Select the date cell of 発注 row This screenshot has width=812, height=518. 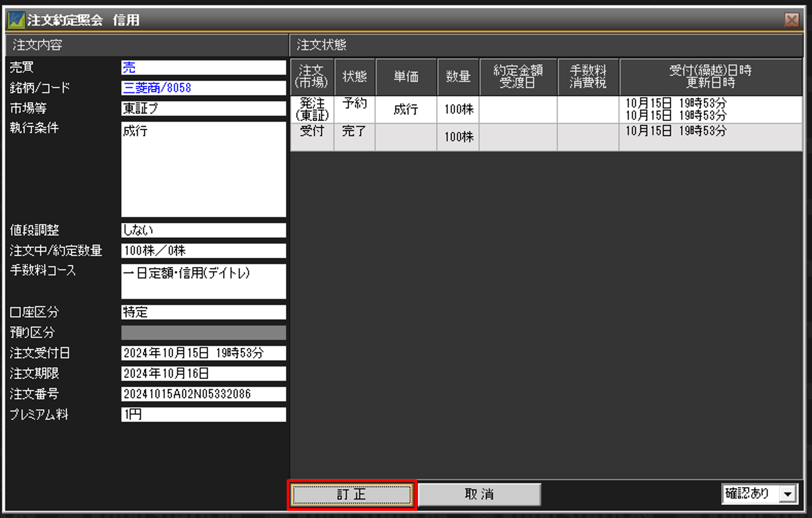[711, 110]
